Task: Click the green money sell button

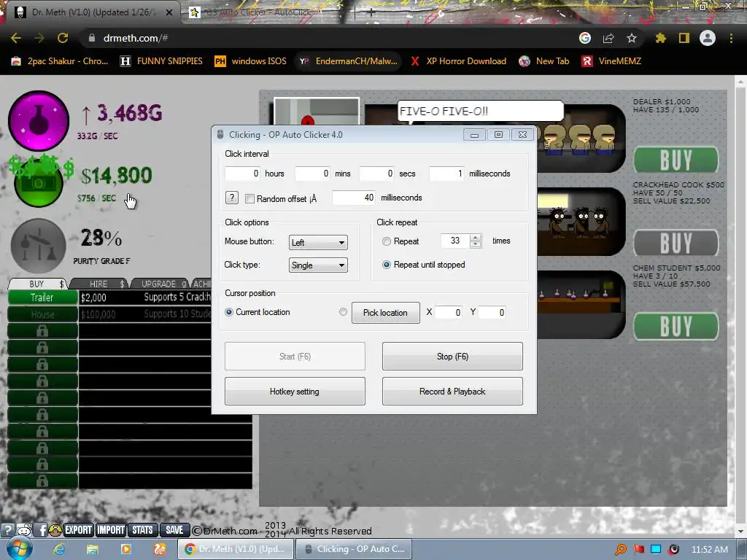Action: (x=39, y=183)
